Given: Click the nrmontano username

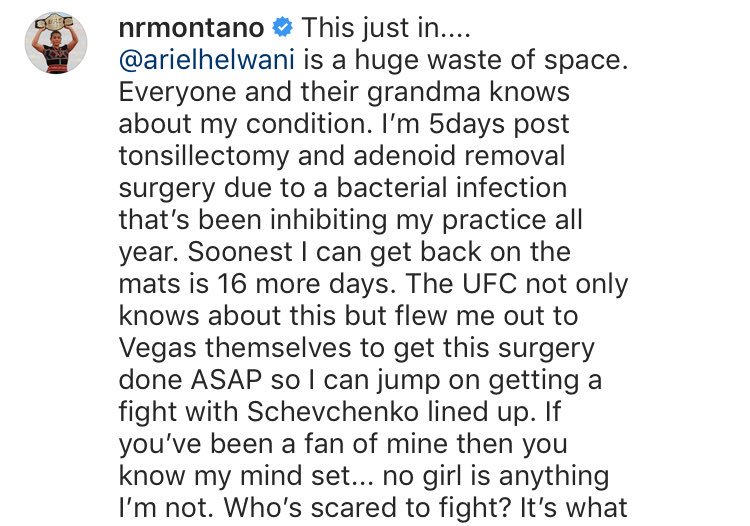Looking at the screenshot, I should [x=191, y=28].
